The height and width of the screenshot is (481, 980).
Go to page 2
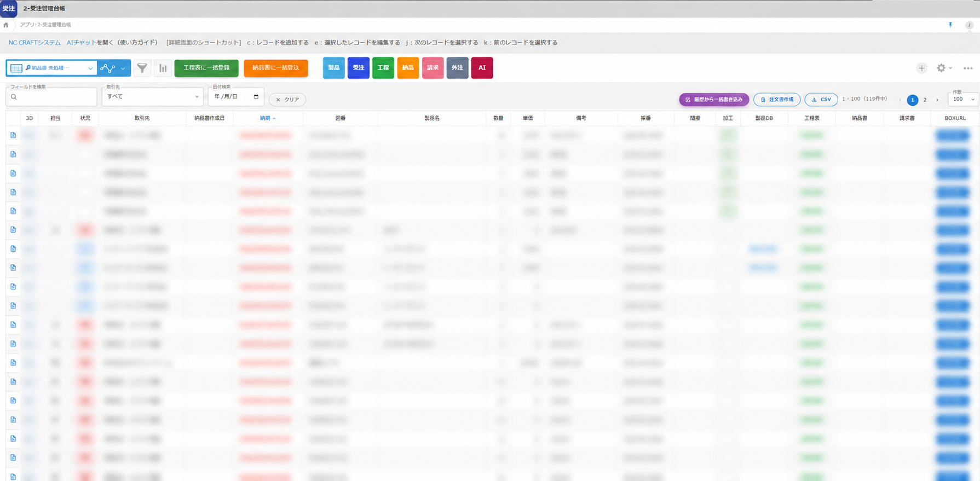coord(925,100)
